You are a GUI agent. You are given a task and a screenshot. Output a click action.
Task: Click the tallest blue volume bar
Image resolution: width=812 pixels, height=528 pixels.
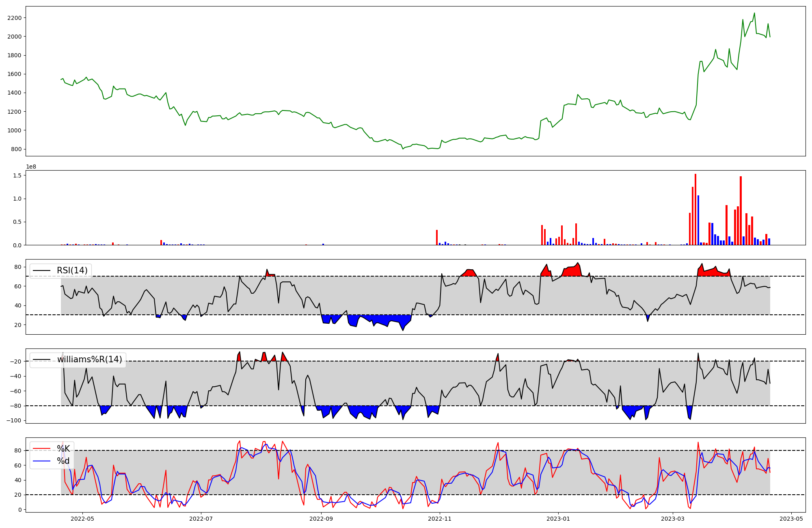pyautogui.click(x=698, y=220)
